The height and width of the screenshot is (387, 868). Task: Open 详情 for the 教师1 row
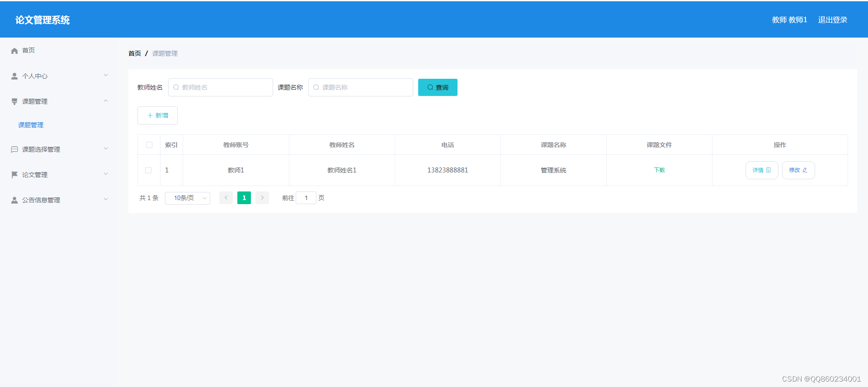(x=762, y=170)
